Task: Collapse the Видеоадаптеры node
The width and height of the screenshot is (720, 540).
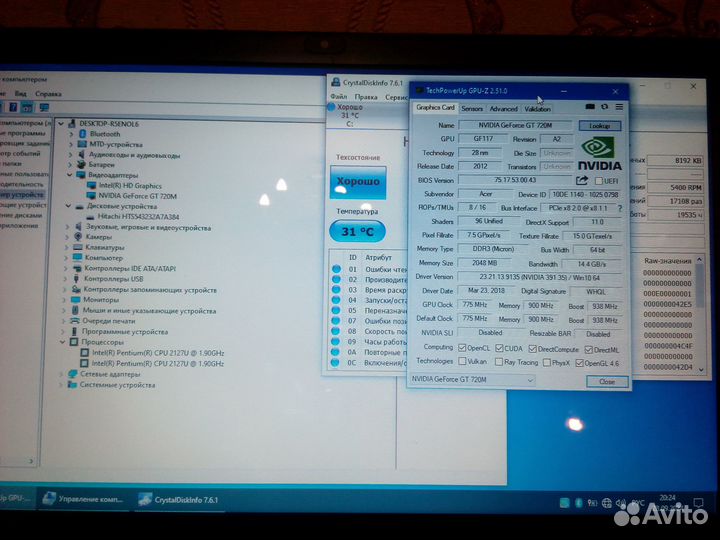Action: [x=70, y=175]
